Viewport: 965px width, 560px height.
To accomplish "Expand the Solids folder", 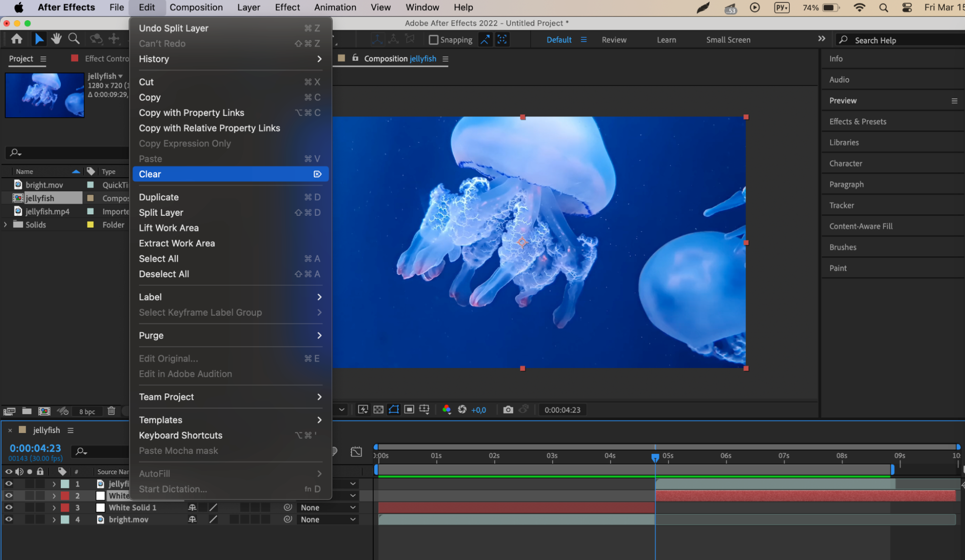I will tap(5, 224).
